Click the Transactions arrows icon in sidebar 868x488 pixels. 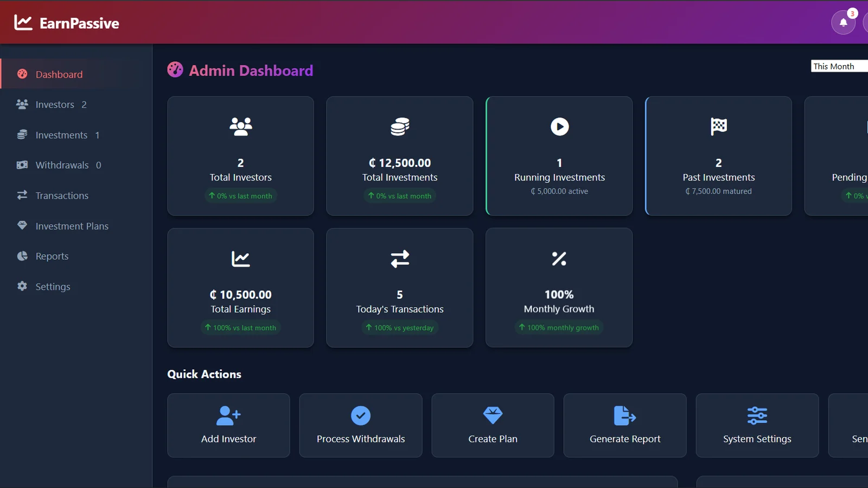click(22, 195)
